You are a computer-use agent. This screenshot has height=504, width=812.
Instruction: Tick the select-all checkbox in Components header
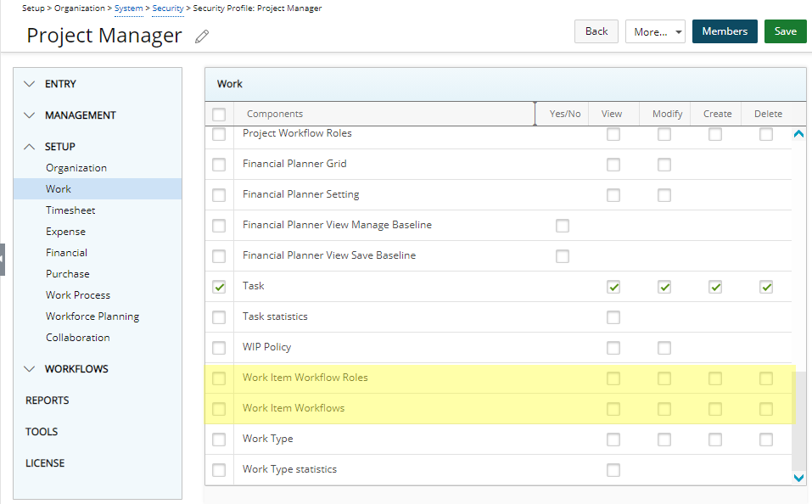[x=219, y=114]
